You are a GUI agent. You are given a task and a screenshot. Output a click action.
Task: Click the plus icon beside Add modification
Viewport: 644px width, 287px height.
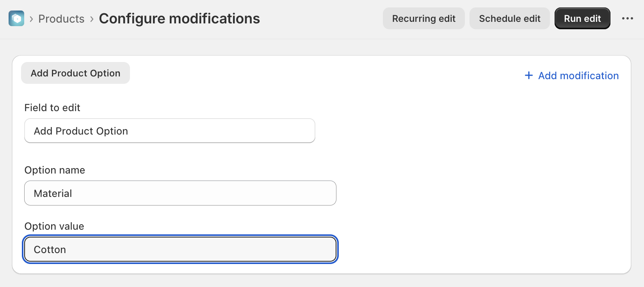pyautogui.click(x=528, y=75)
